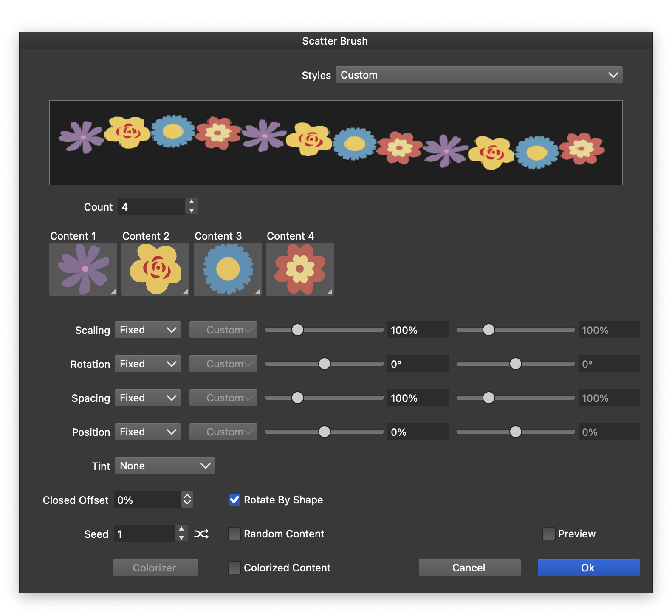Decrease Seed value with the down arrow
The height and width of the screenshot is (616, 672).
(x=181, y=538)
